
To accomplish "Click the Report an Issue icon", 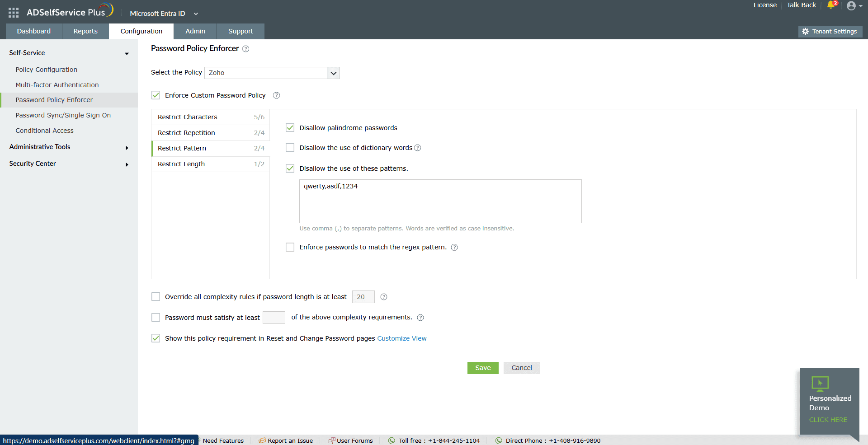I will 262,440.
